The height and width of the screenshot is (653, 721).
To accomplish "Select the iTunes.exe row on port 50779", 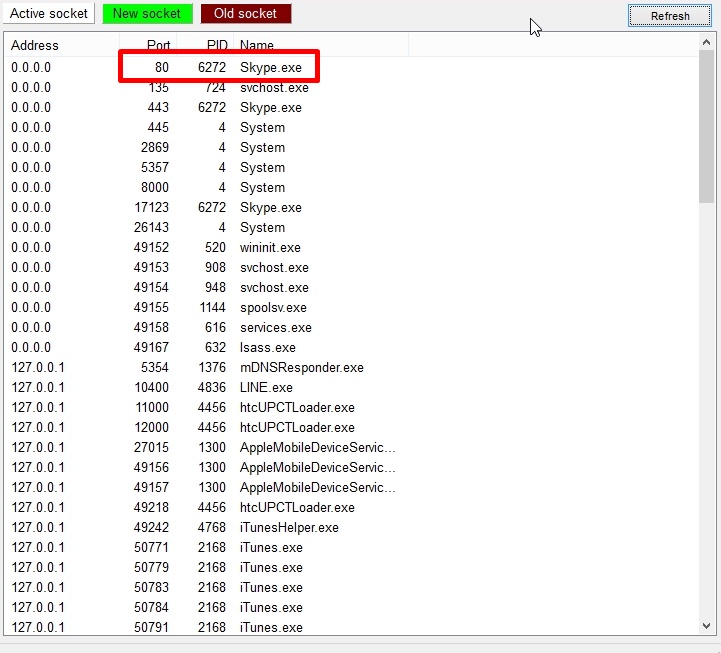I will pyautogui.click(x=351, y=567).
